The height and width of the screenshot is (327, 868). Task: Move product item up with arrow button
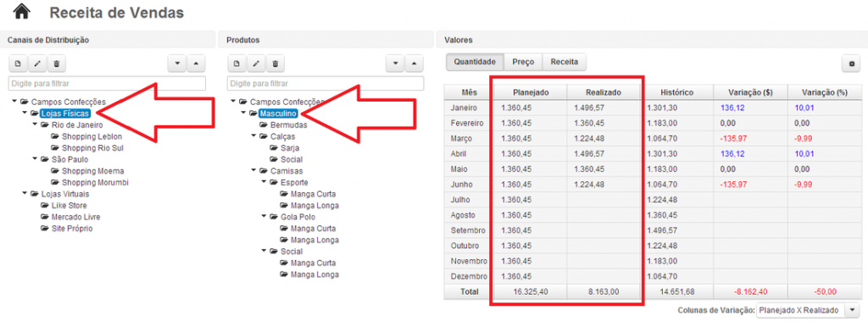(x=415, y=64)
